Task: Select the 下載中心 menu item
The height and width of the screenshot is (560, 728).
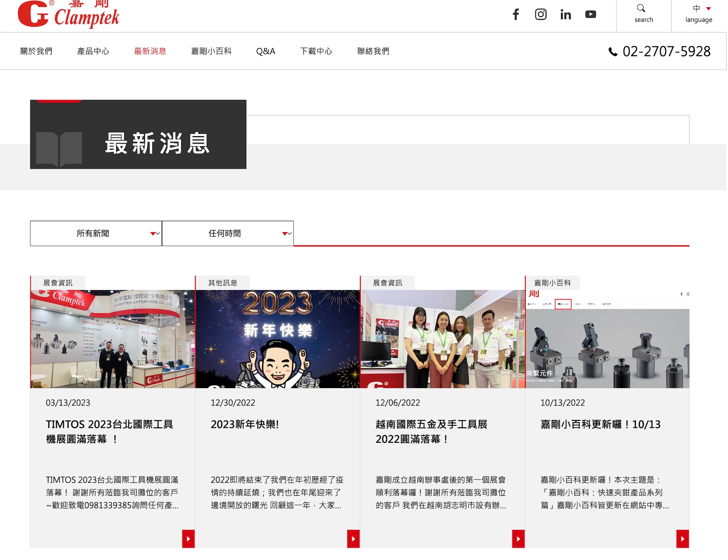Action: 316,51
